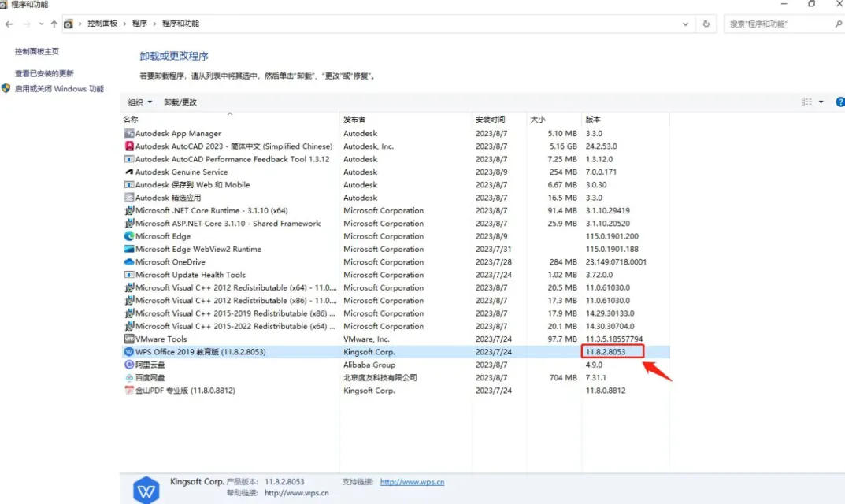This screenshot has width=845, height=504.
Task: Open 查看已安装的更新 link
Action: click(x=43, y=73)
